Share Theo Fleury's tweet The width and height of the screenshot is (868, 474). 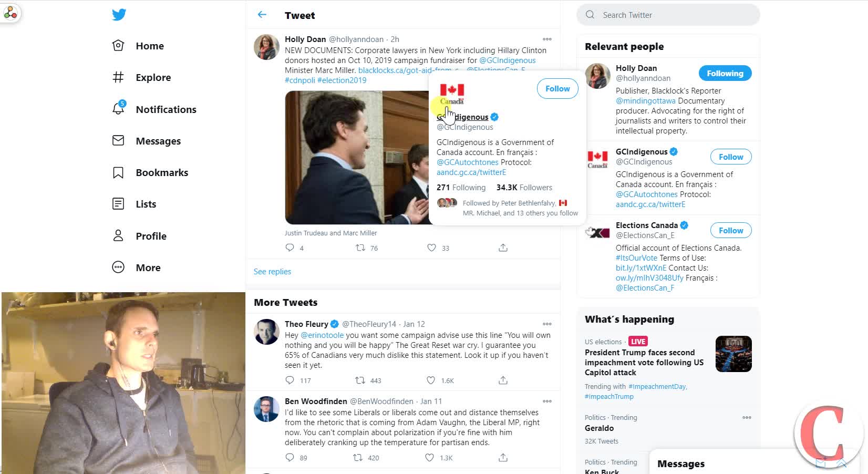coord(503,380)
